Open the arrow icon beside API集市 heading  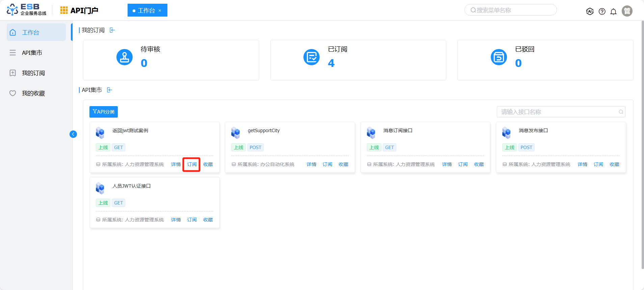(x=110, y=90)
